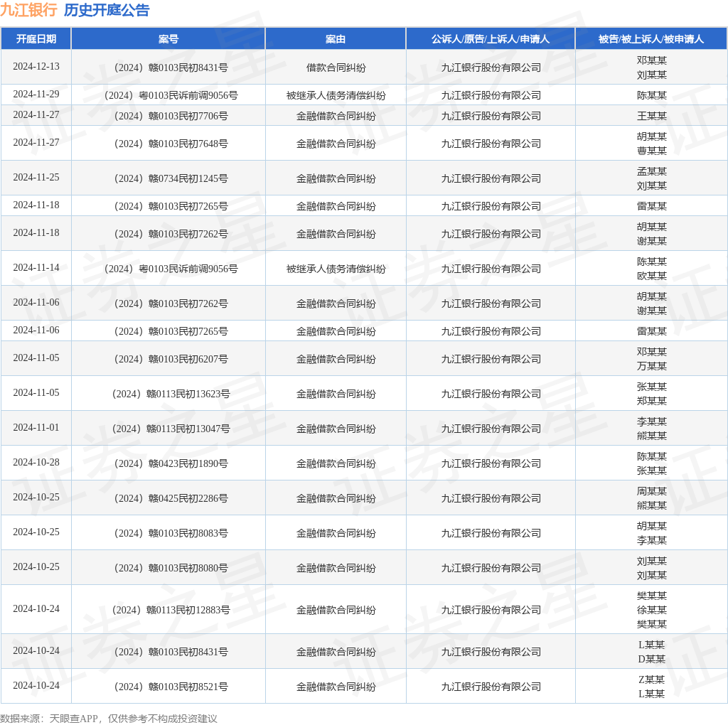Click 陈某某 in the 2024-11-29 row
Screen dimensions: 728x725
(652, 96)
